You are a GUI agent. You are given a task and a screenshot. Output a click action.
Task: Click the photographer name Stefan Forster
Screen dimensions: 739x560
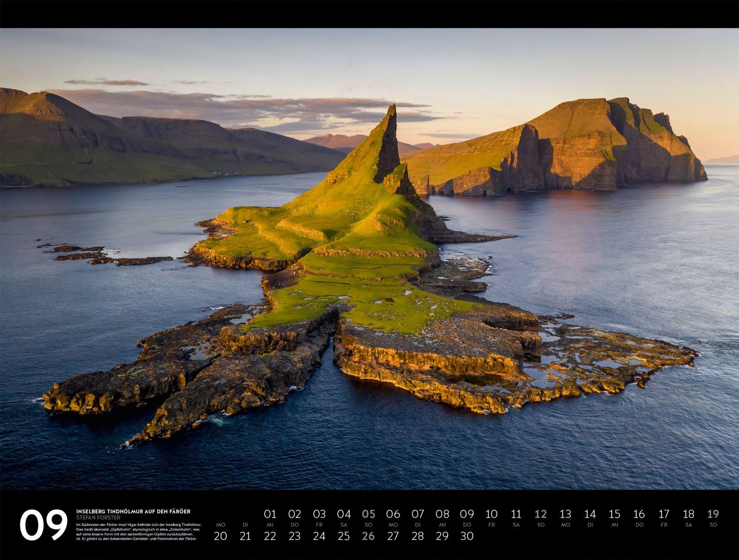[x=98, y=517]
